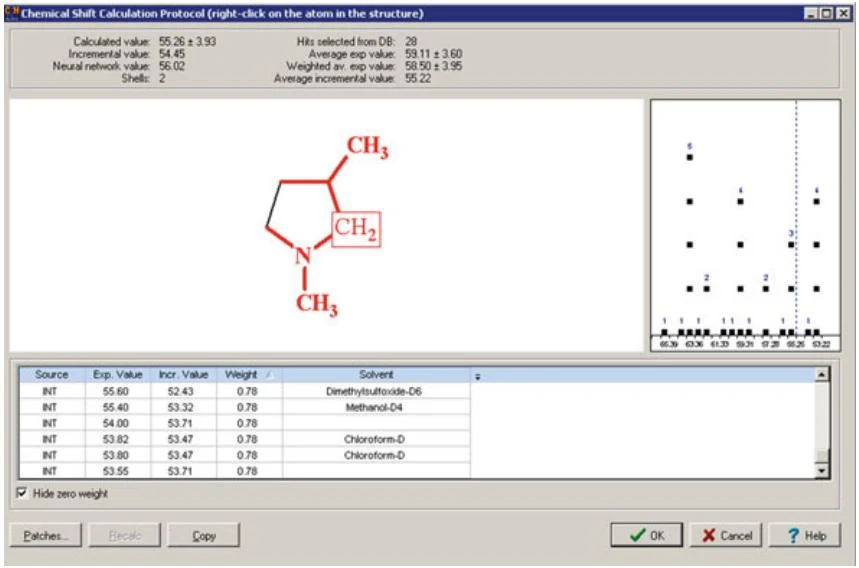The width and height of the screenshot is (859, 568).
Task: Select the table cell reading 54.00
Action: pyautogui.click(x=117, y=423)
